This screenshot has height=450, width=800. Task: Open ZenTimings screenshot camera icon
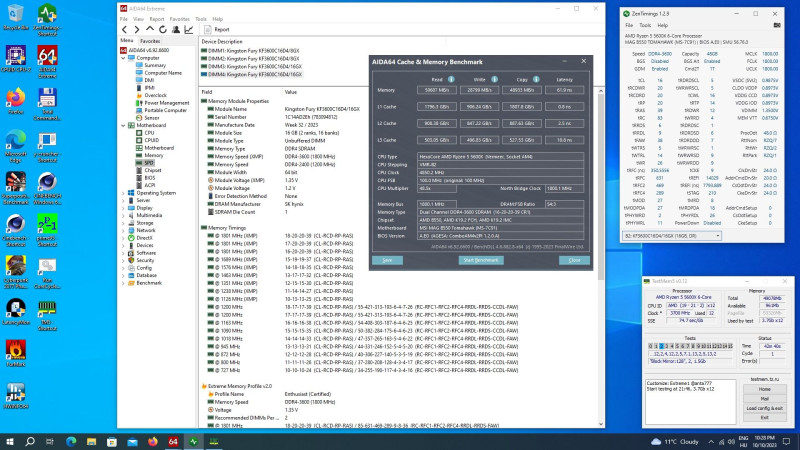click(x=777, y=25)
